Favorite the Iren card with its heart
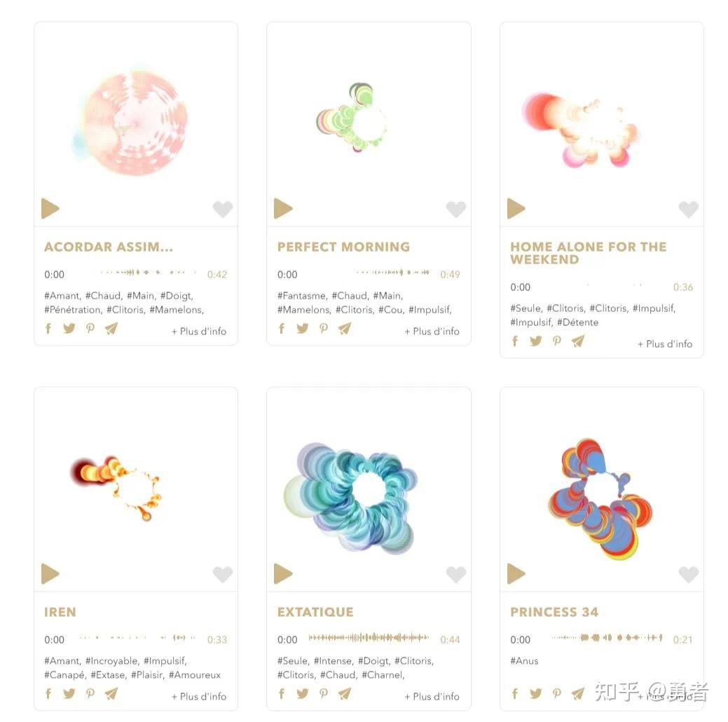 click(223, 574)
